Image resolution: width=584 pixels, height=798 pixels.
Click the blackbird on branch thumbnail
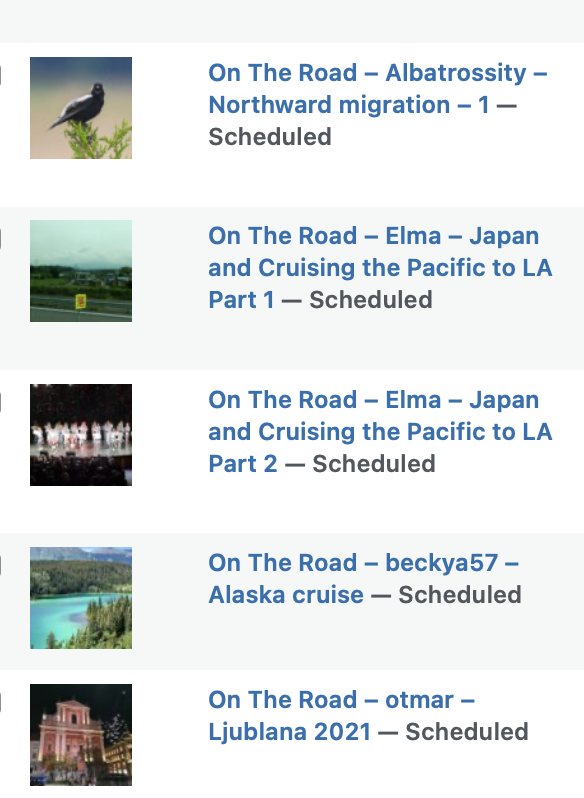coord(81,108)
